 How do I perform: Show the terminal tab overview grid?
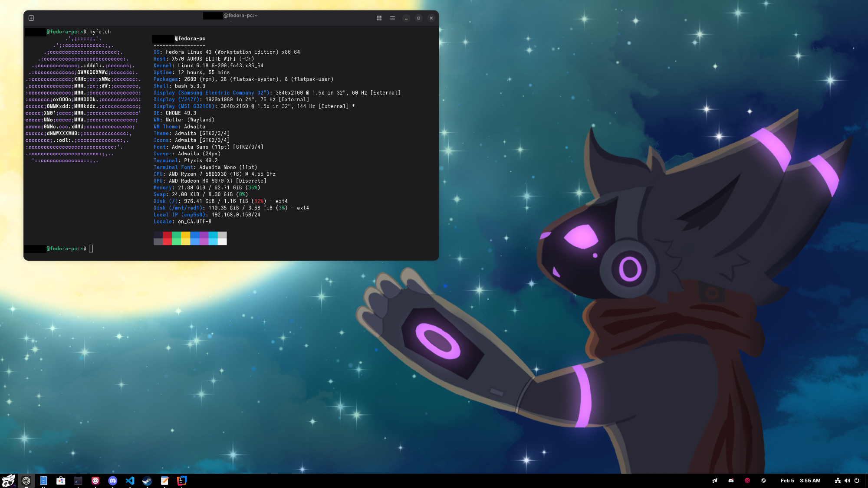pyautogui.click(x=379, y=18)
